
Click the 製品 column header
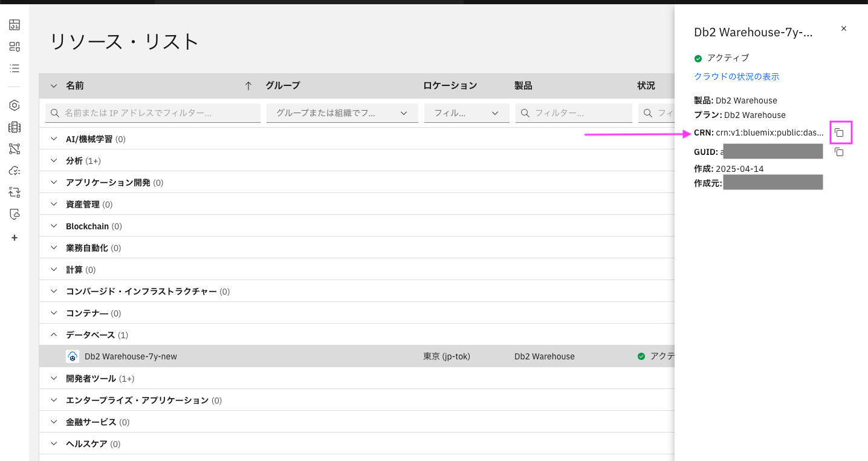[523, 86]
